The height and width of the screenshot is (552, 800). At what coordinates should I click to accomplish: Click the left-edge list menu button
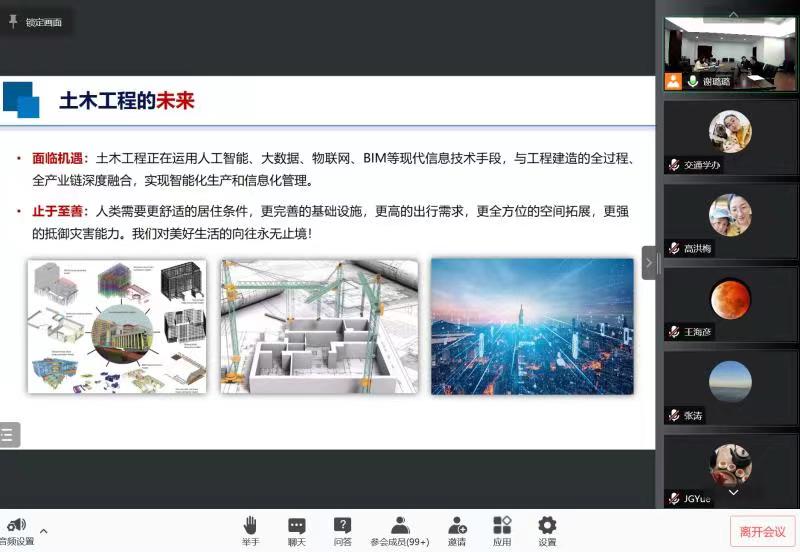tap(9, 434)
